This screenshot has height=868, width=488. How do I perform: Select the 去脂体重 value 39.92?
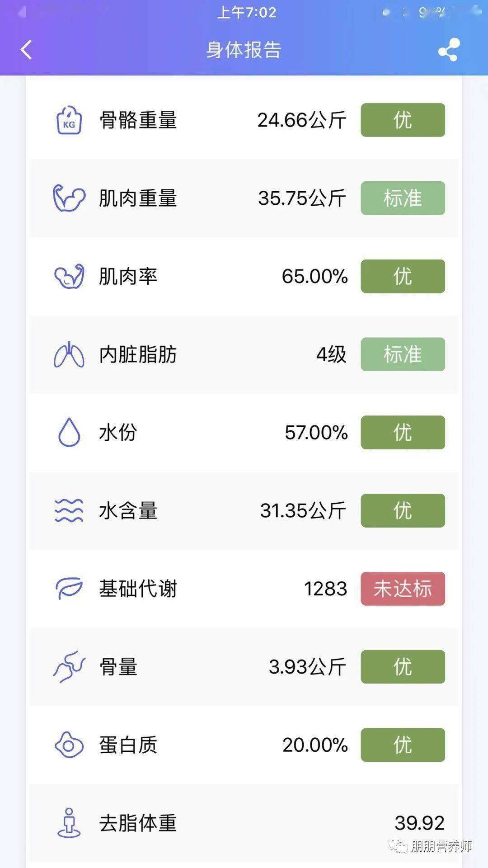[419, 823]
